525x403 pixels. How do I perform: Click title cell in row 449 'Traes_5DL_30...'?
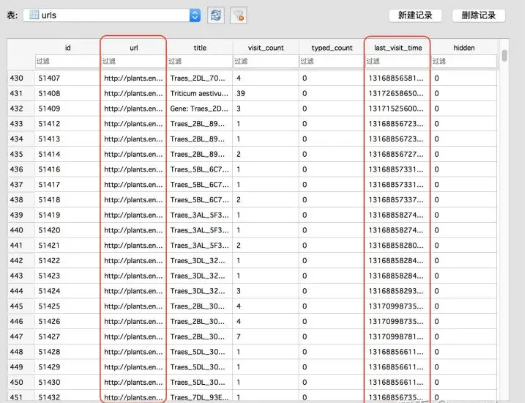coord(200,367)
